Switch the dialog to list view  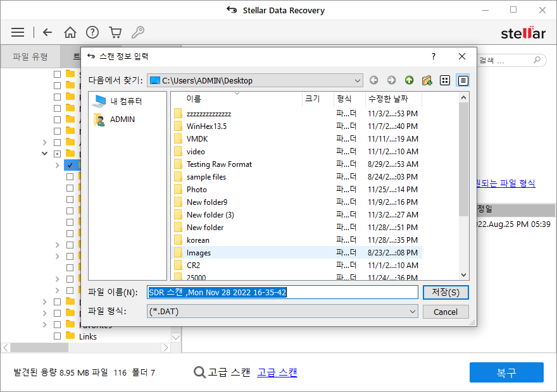point(445,80)
